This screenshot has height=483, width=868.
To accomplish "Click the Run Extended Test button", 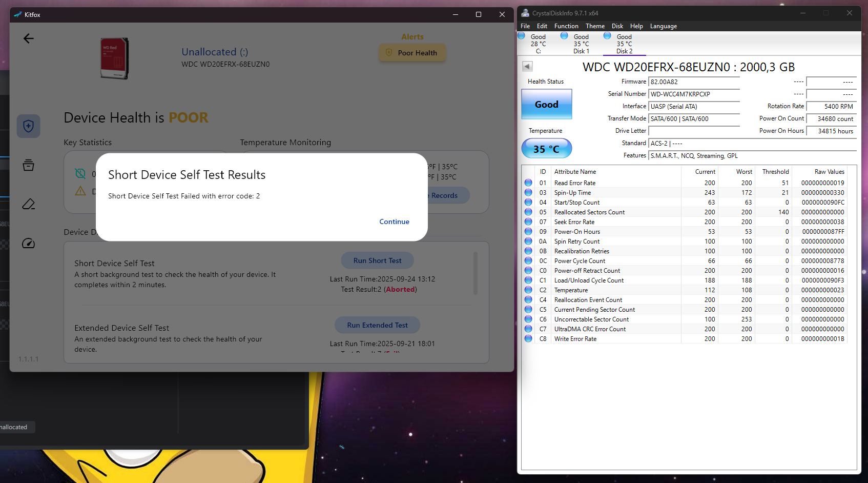I will (377, 325).
